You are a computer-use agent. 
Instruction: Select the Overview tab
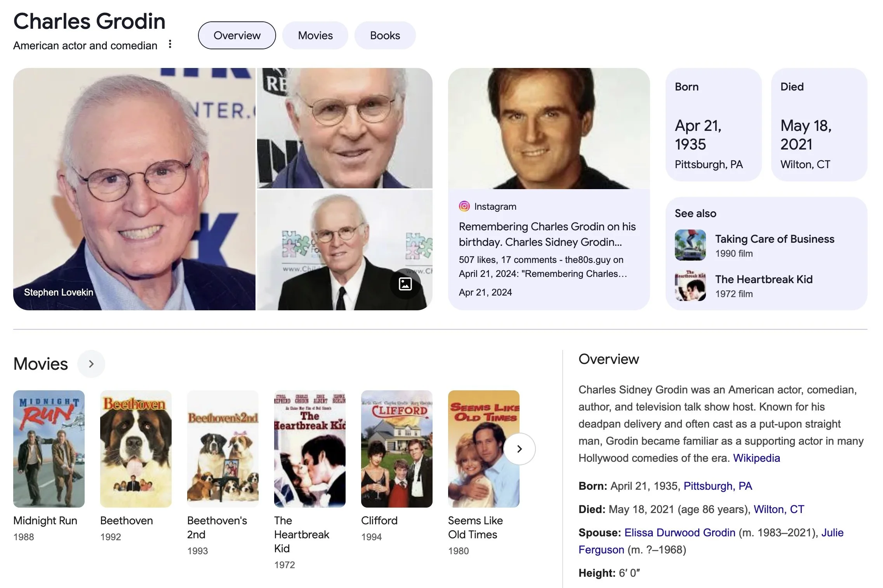(x=237, y=35)
